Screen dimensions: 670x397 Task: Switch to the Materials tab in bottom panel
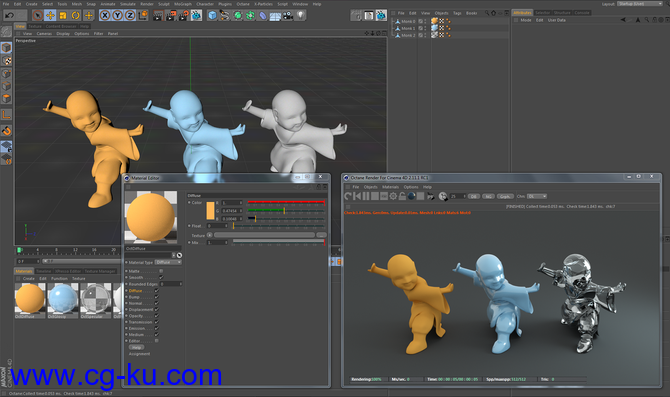coord(24,271)
